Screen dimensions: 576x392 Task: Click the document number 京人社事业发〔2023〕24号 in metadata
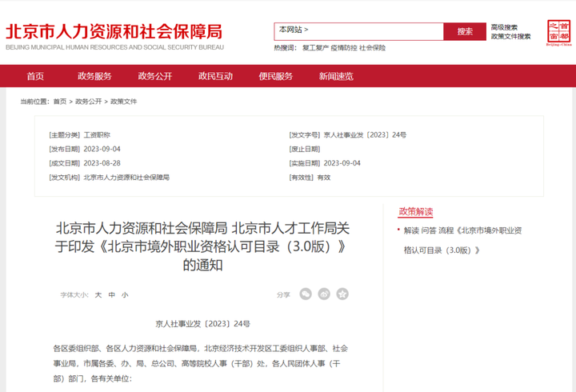[x=365, y=135]
